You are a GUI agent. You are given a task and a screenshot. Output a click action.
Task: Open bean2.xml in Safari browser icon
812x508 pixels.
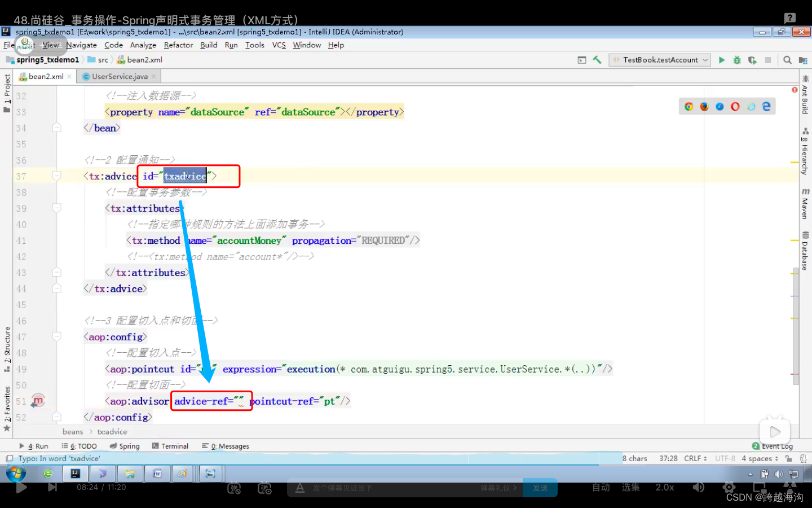[x=720, y=106]
